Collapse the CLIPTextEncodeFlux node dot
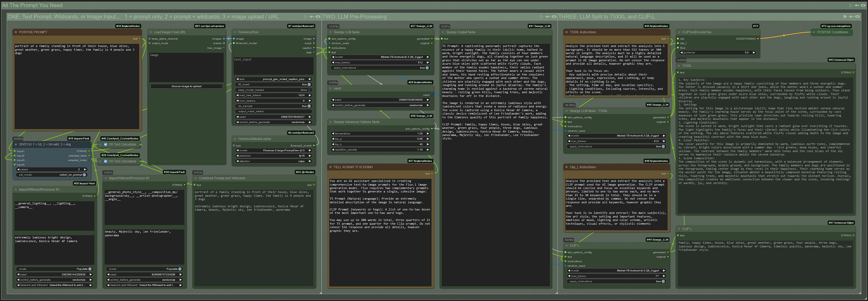Screen dimensions: 868x301 [679, 32]
